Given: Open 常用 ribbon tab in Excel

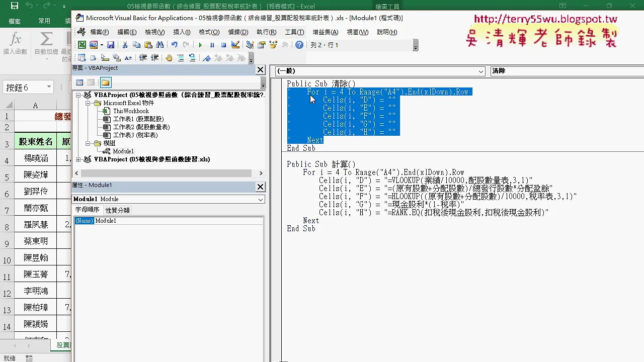Looking at the screenshot, I should [x=44, y=21].
